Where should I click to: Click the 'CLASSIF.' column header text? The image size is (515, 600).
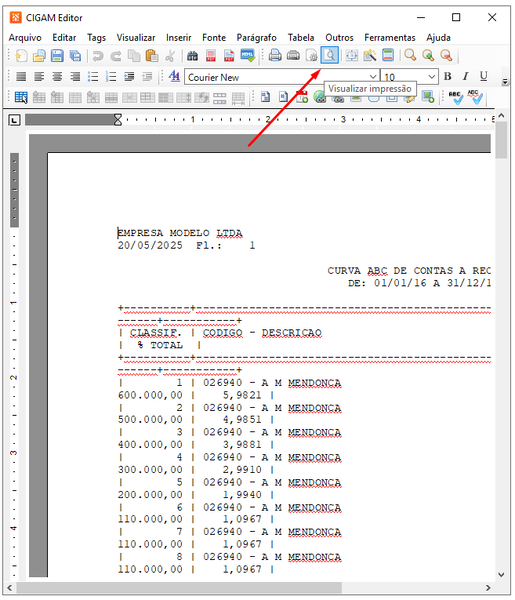[156, 333]
